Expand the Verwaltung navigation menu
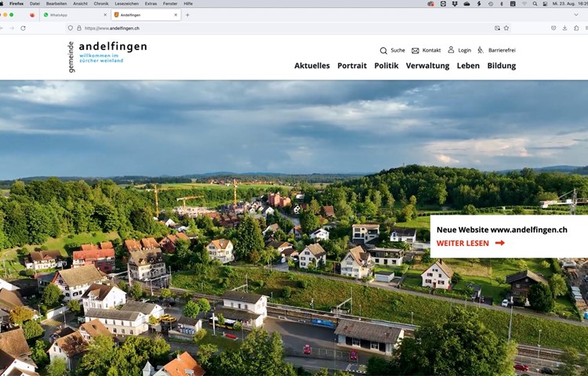This screenshot has width=588, height=376. pos(427,66)
